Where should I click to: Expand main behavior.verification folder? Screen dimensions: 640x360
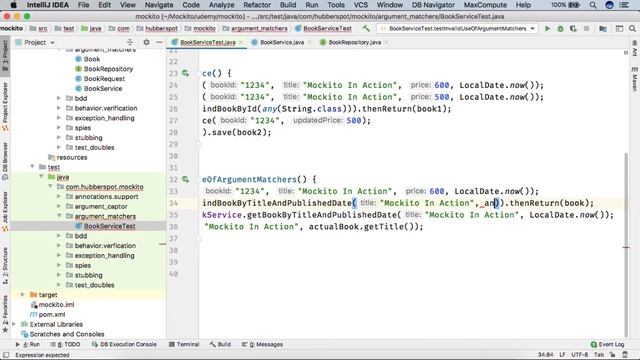(x=59, y=108)
